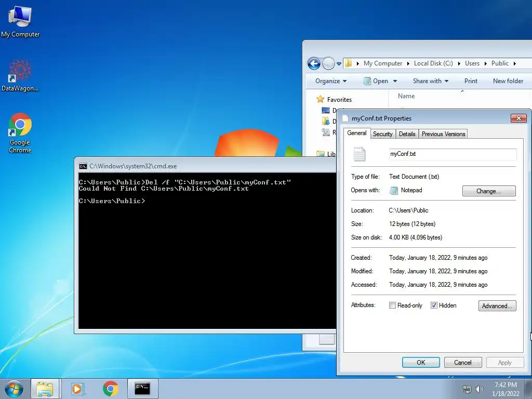The height and width of the screenshot is (399, 532).
Task: Switch to the Details tab
Action: [407, 134]
